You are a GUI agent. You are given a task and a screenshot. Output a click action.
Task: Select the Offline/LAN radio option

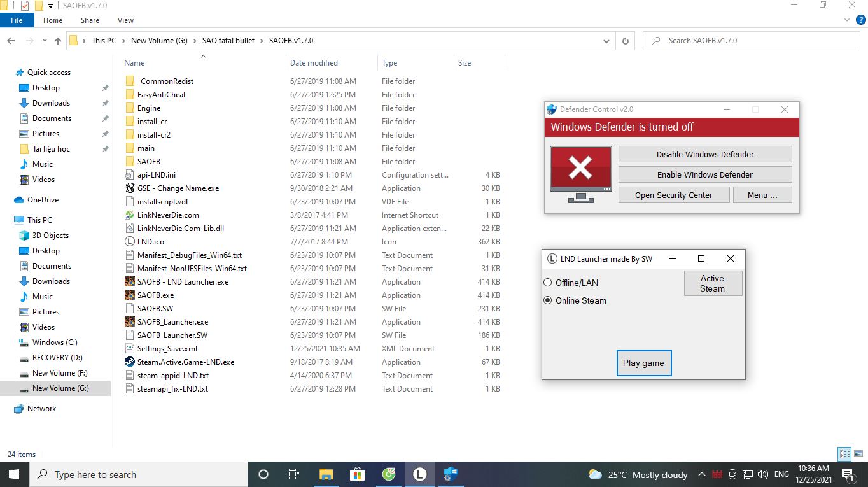coord(548,283)
